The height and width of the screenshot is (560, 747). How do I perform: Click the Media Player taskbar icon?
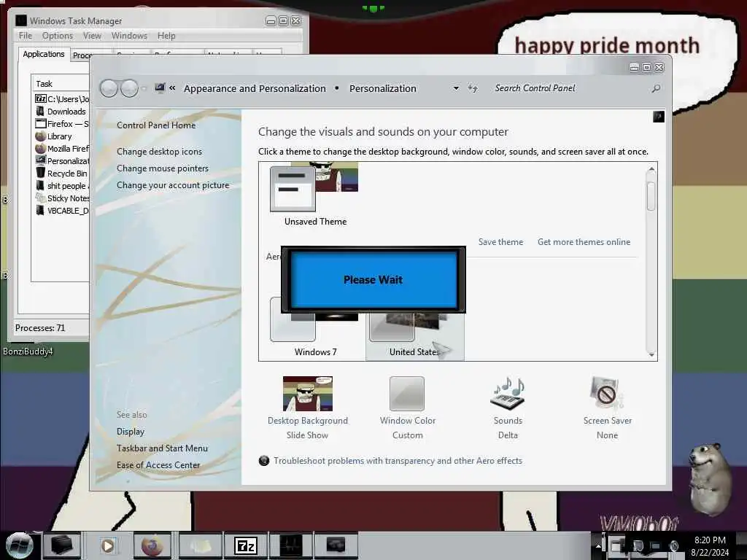point(108,545)
